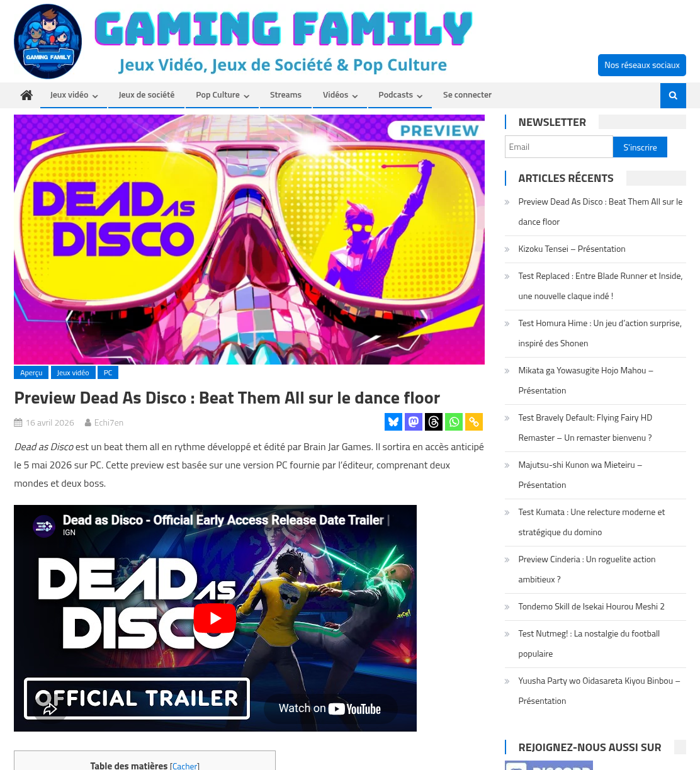
Task: Open Yuusha Party wo Oidasareta article
Action: coord(599,691)
